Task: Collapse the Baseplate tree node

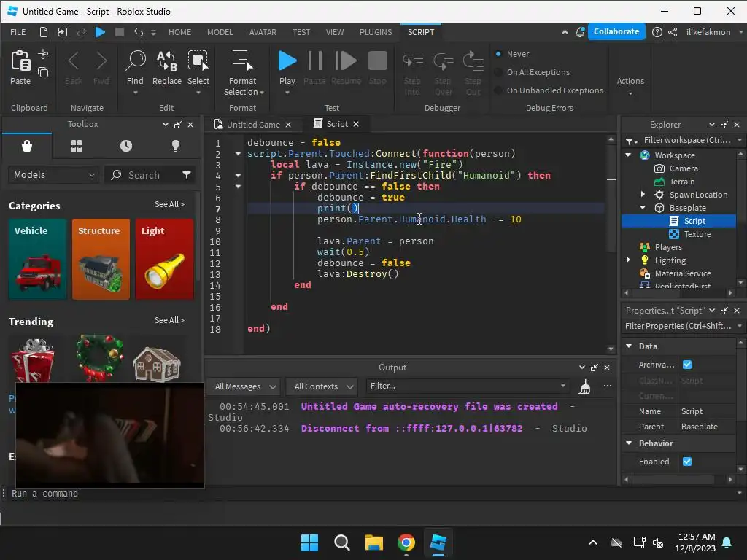Action: click(643, 208)
